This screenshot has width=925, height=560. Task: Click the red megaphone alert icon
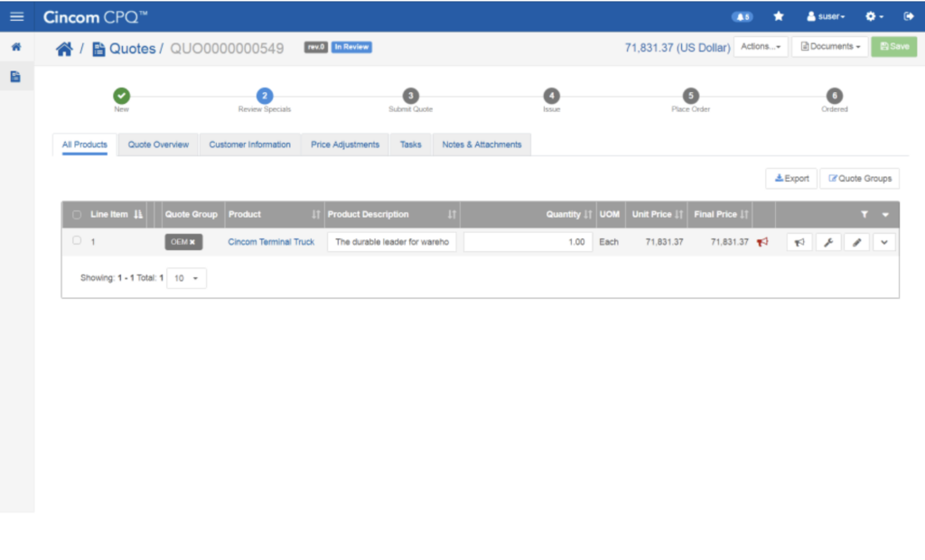[x=762, y=242]
